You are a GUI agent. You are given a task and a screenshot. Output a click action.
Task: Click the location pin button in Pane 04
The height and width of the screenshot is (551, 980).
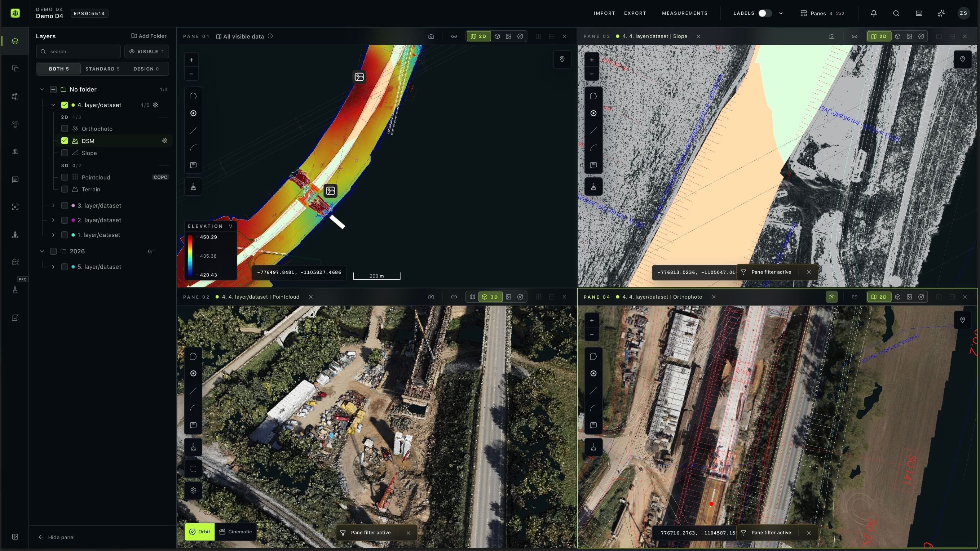point(962,320)
